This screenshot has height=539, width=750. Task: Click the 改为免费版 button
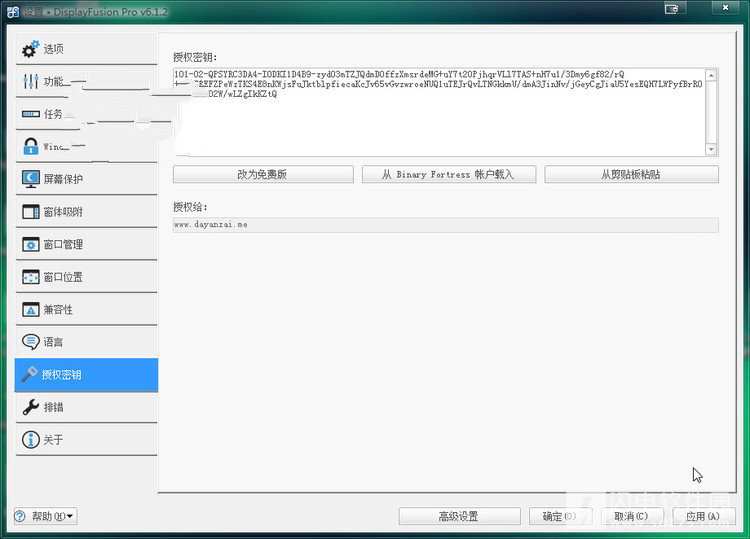pos(263,174)
